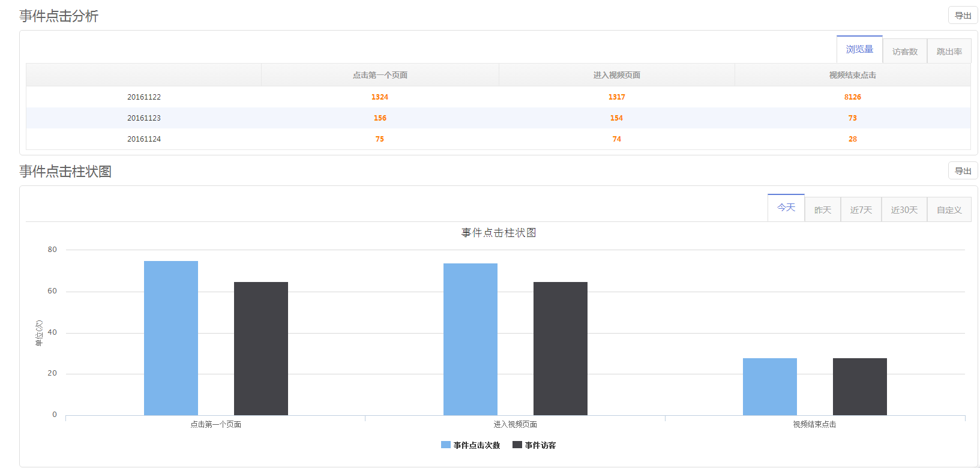Select the 昨天 time range tab
This screenshot has width=980, height=468.
pos(822,210)
